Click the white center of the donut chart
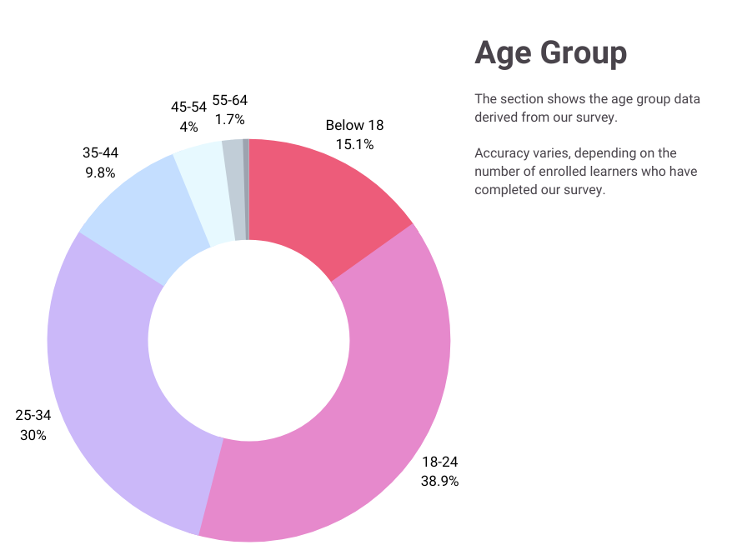747x560 pixels. 248,340
